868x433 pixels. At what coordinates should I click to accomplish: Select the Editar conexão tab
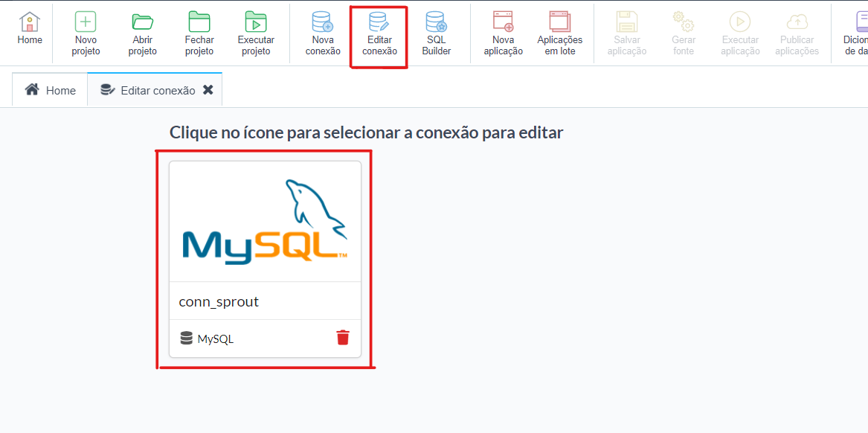click(x=149, y=90)
